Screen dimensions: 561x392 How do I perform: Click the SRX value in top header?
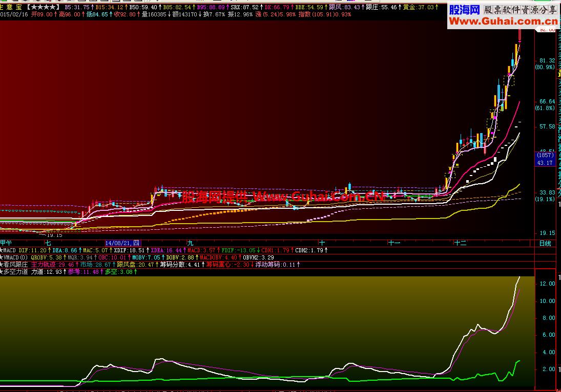click(x=244, y=7)
